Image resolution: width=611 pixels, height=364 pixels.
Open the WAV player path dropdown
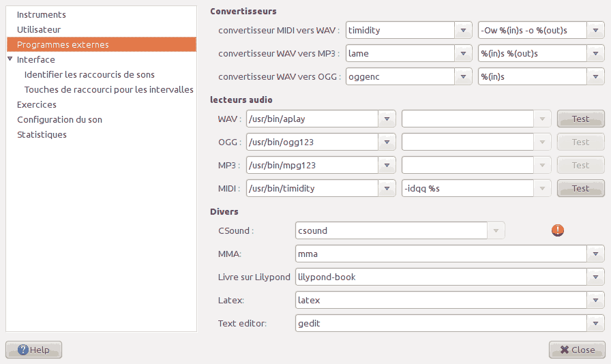[387, 119]
